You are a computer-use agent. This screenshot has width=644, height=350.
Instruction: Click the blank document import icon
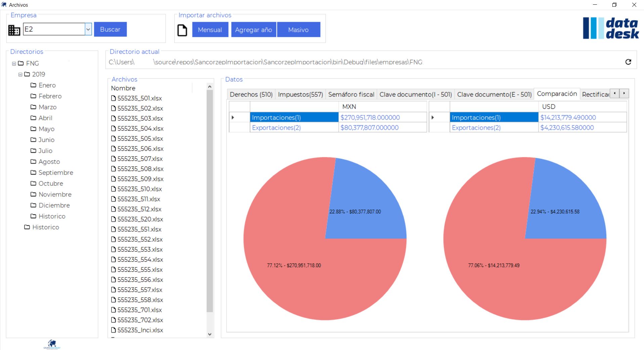[182, 30]
